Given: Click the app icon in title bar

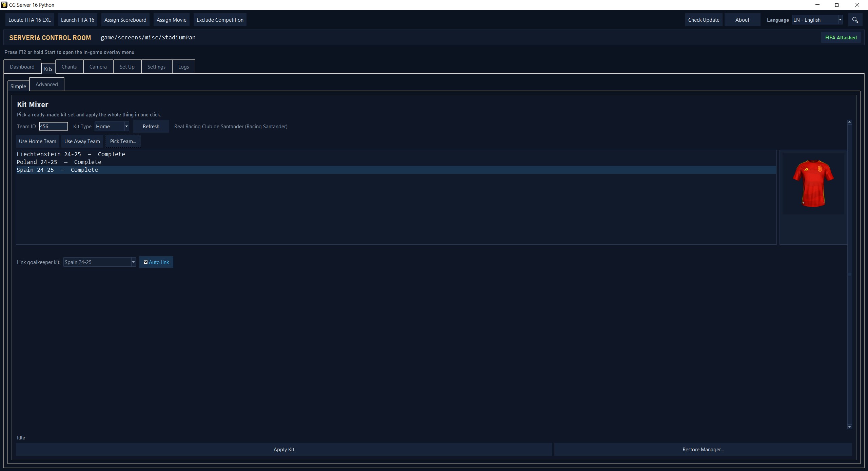Looking at the screenshot, I should tap(4, 5).
